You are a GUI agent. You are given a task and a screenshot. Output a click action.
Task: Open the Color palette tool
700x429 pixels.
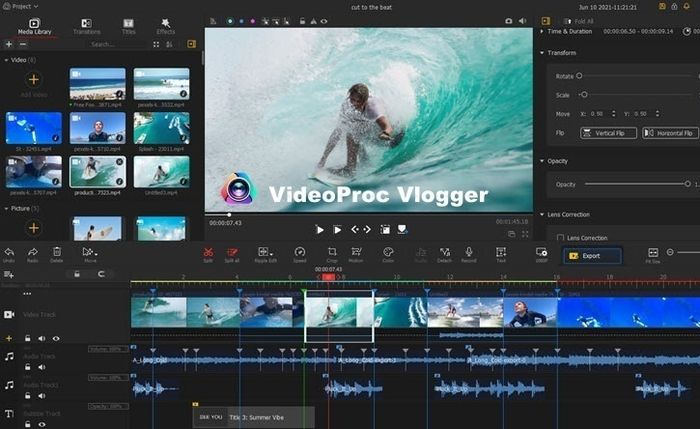point(388,255)
